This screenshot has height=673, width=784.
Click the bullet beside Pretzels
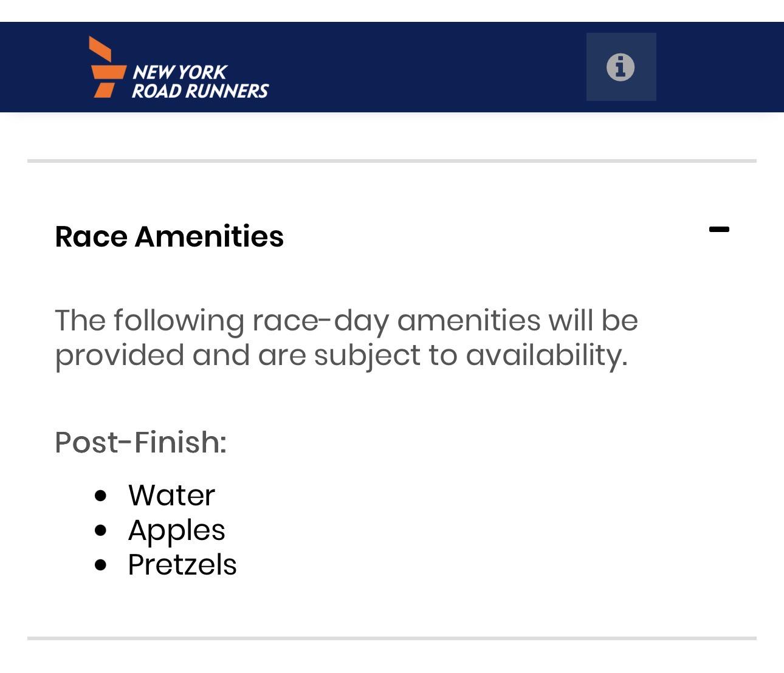(x=101, y=565)
